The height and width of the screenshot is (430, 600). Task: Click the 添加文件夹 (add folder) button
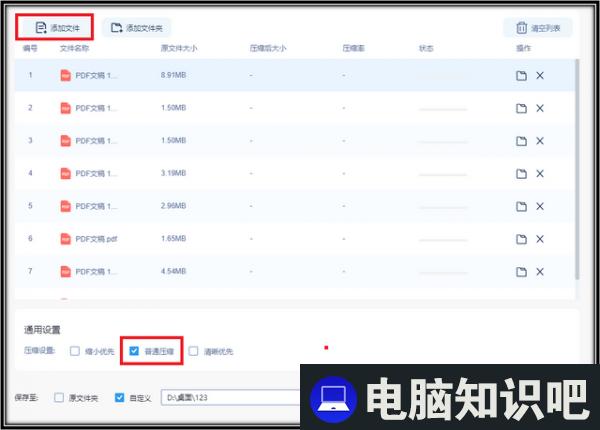pyautogui.click(x=137, y=28)
